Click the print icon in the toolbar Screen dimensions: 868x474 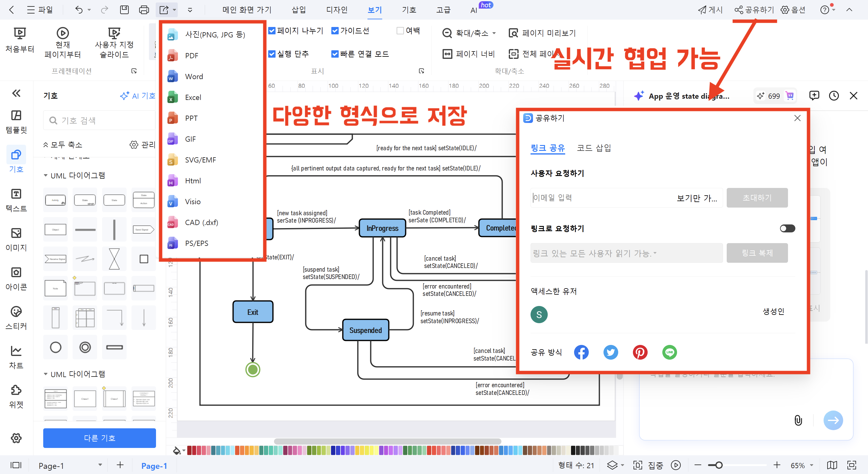[x=144, y=10]
